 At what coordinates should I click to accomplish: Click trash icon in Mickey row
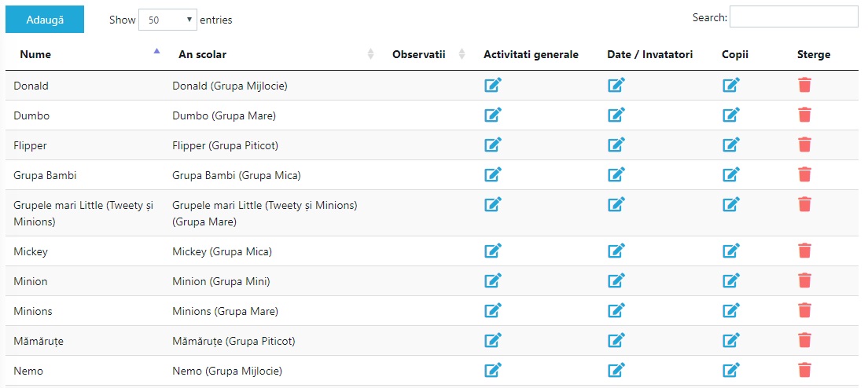[x=805, y=251]
